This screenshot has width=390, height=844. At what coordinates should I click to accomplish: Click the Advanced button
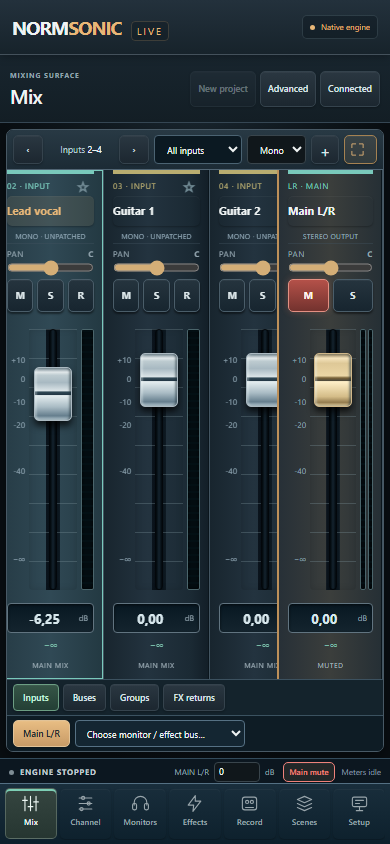coord(288,89)
